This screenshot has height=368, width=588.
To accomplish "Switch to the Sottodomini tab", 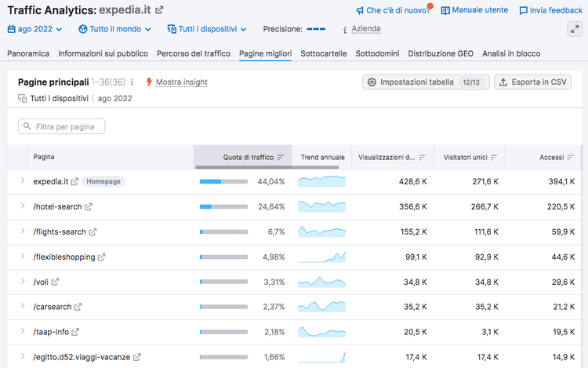I will (x=377, y=53).
